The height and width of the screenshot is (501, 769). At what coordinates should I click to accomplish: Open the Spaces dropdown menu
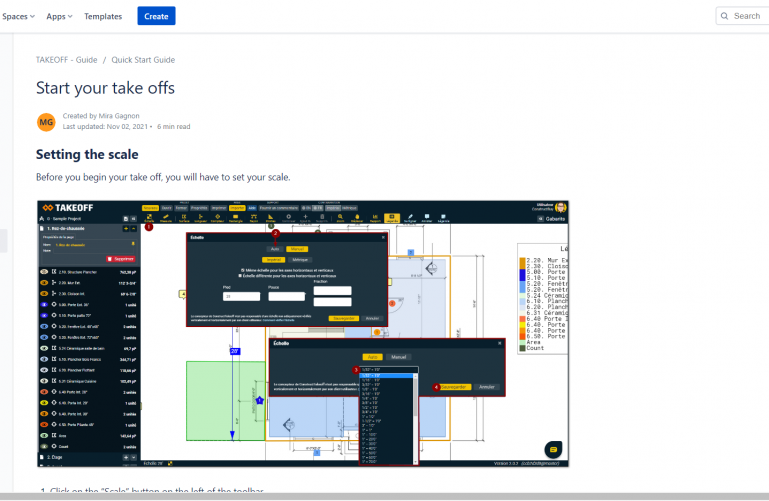tap(18, 16)
